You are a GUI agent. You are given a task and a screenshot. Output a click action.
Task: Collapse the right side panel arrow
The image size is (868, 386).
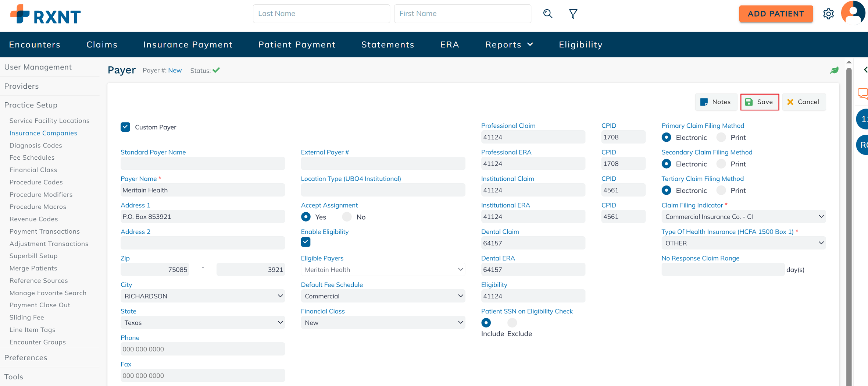click(x=865, y=70)
